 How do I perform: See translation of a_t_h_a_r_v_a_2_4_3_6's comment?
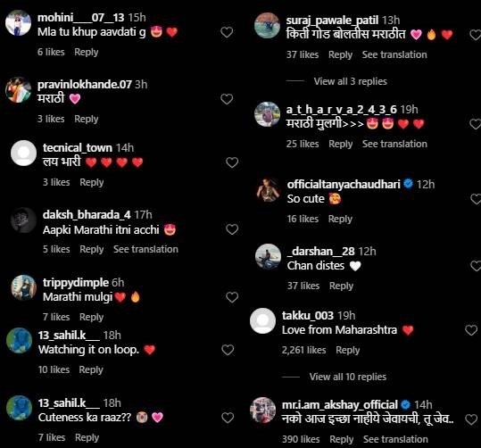click(394, 144)
